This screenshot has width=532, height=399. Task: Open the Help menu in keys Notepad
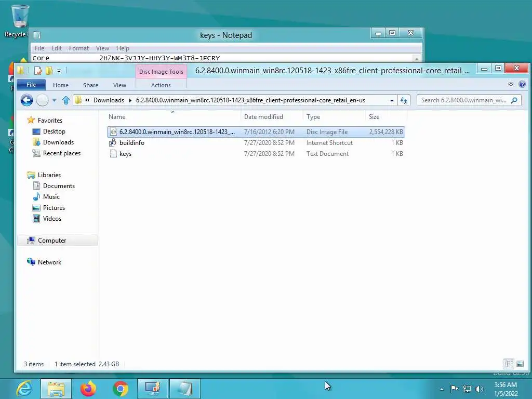click(x=123, y=48)
